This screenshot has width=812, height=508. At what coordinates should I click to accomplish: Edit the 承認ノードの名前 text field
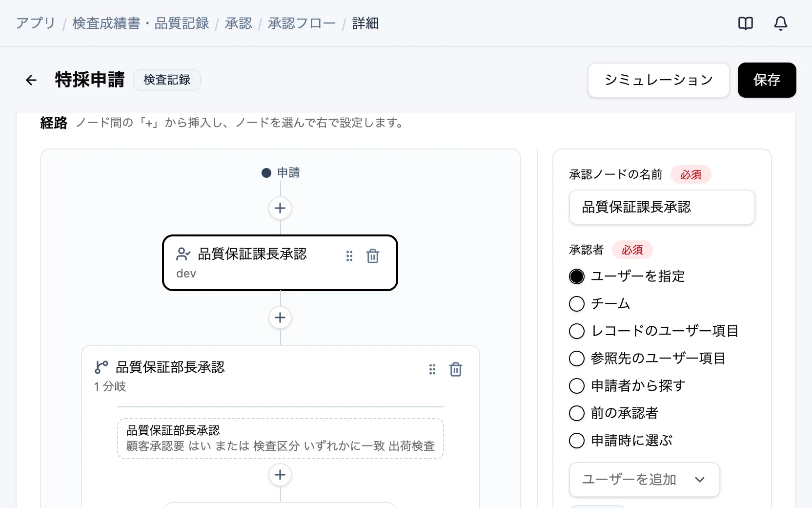coord(662,207)
